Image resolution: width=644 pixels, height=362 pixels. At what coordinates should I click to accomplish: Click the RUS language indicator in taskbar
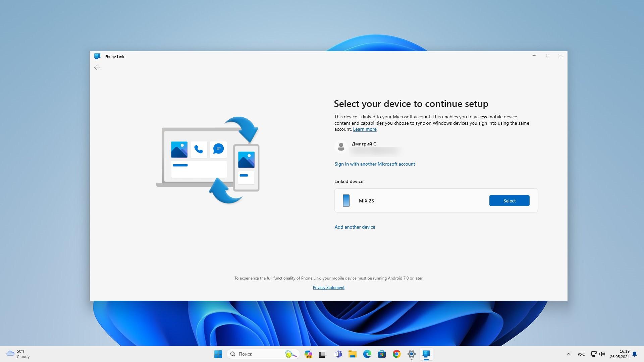(x=581, y=354)
